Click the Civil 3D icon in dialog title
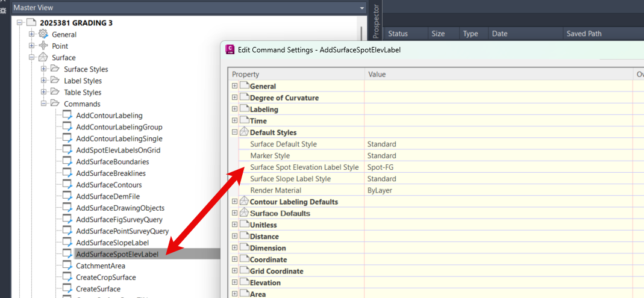Image resolution: width=644 pixels, height=298 pixels. coord(230,49)
